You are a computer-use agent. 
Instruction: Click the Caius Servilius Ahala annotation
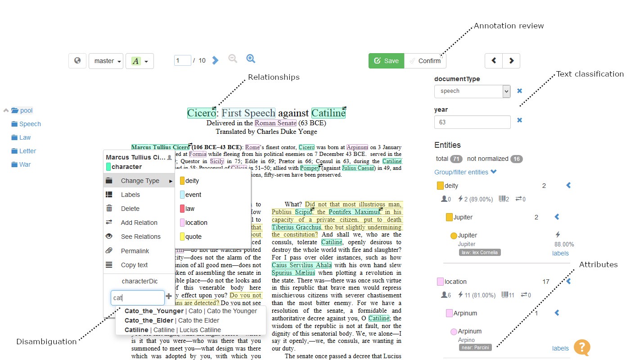302,265
